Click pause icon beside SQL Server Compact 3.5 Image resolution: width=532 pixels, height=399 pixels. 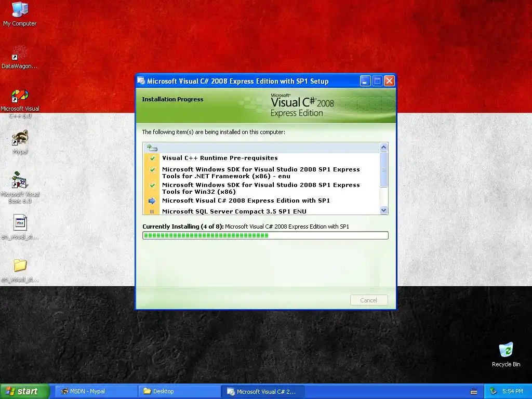(152, 212)
